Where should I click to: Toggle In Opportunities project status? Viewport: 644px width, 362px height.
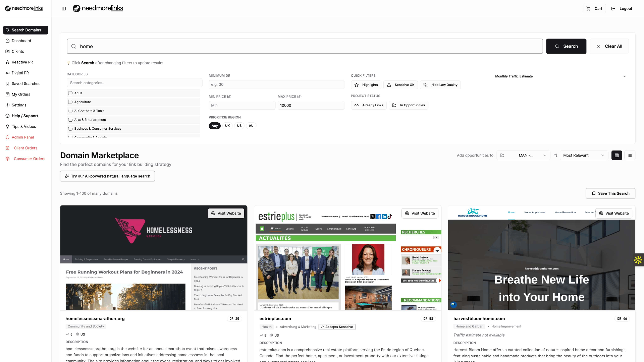click(409, 105)
